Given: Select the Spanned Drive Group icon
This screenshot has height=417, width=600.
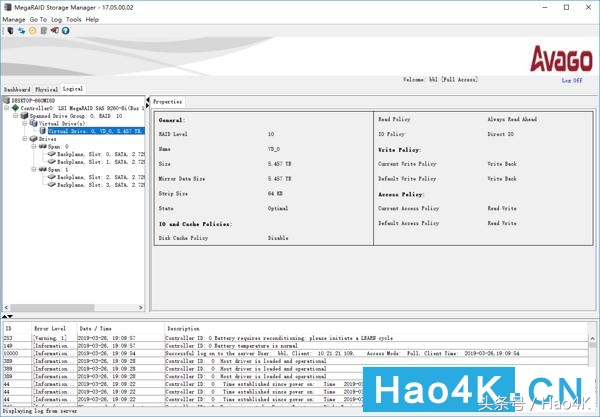Looking at the screenshot, I should (x=24, y=116).
